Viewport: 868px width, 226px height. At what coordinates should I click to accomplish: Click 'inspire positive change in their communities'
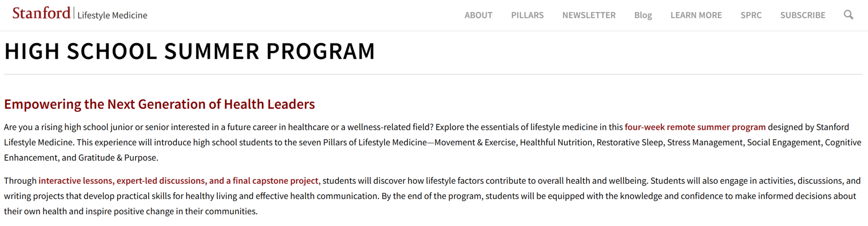(x=170, y=212)
